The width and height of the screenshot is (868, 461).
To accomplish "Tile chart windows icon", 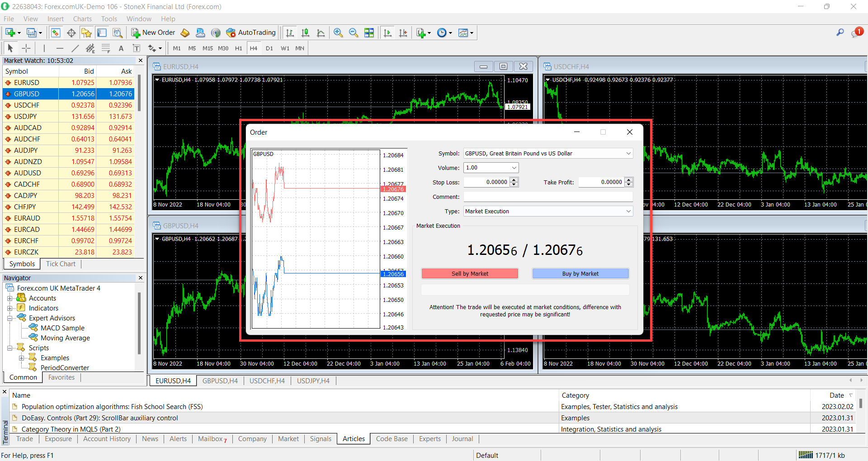I will pos(369,33).
